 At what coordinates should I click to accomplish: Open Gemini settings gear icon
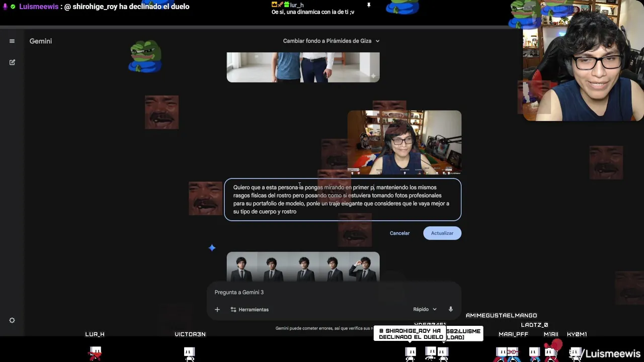point(12,320)
